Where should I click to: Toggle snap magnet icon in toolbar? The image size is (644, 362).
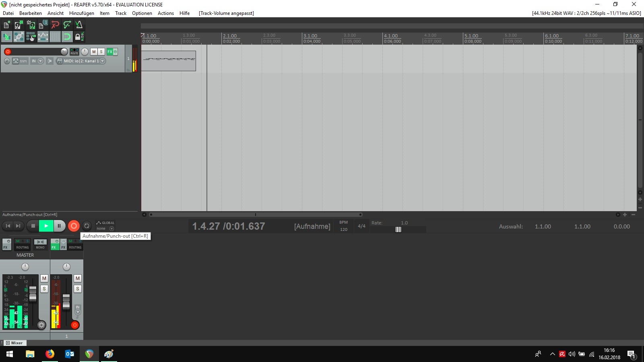67,37
